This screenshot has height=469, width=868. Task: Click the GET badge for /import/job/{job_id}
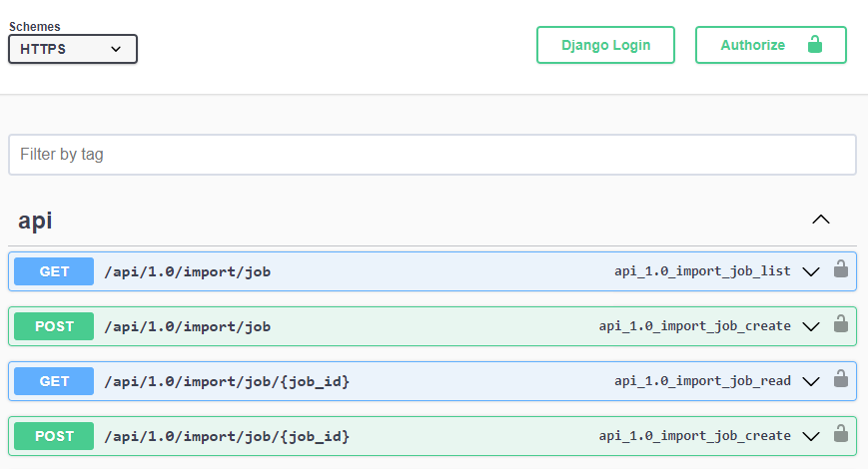[54, 381]
